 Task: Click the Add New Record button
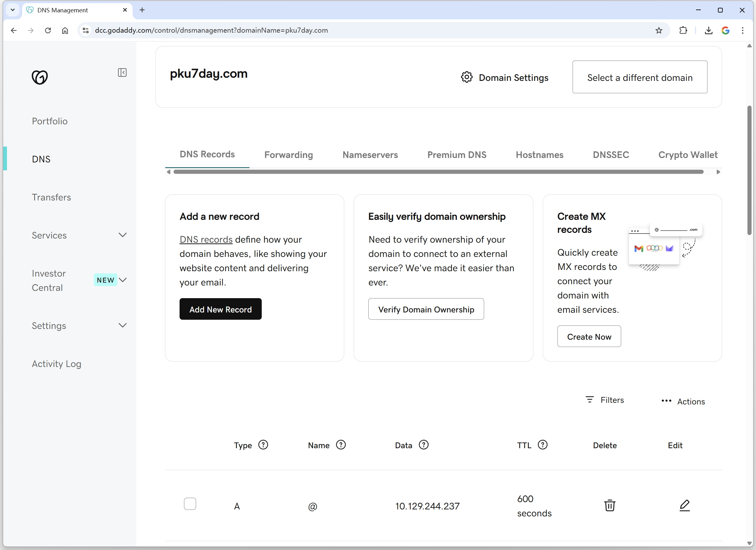[x=220, y=309]
